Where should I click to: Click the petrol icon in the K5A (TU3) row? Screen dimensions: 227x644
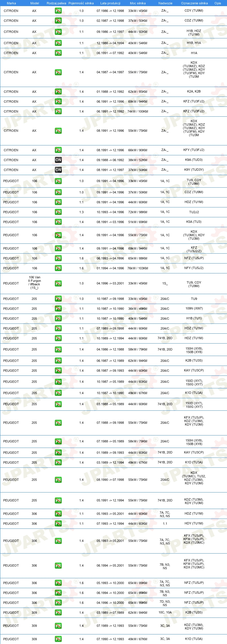tap(58, 222)
